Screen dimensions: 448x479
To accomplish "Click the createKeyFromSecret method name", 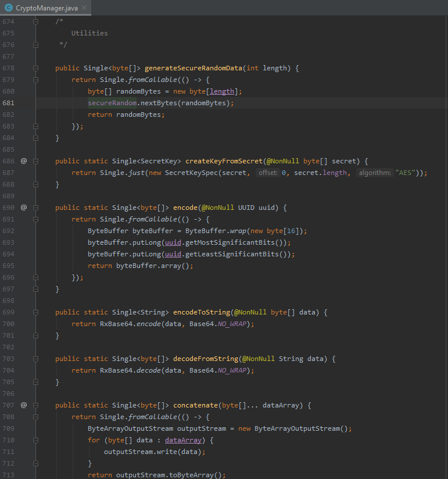I will 224,161.
